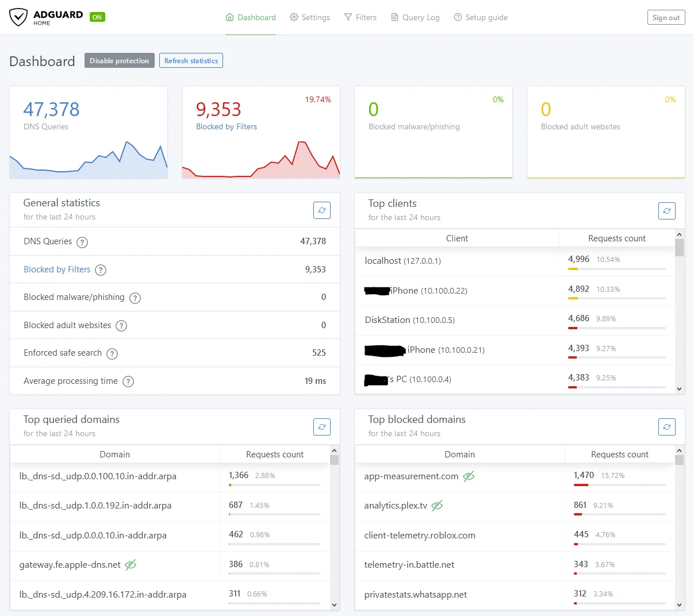Go to Settings in the top navigation
694x616 pixels.
[310, 17]
